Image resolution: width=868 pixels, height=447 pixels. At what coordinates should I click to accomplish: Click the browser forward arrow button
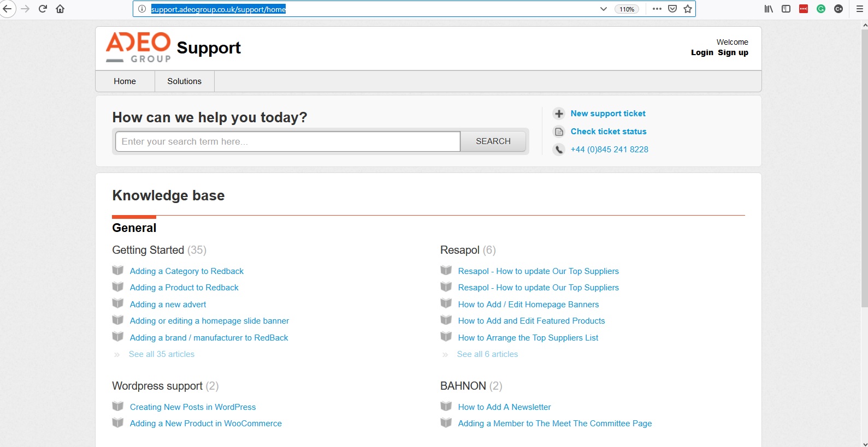25,9
